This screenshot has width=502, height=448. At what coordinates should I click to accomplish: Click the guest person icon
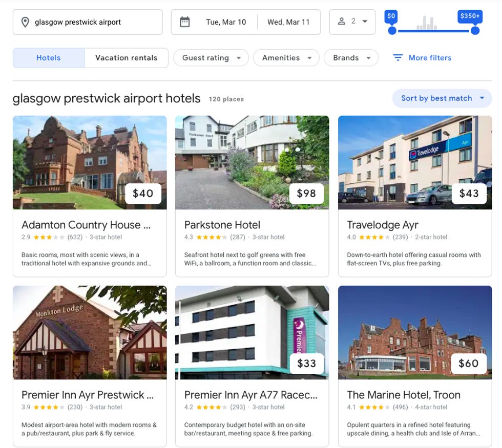click(342, 22)
